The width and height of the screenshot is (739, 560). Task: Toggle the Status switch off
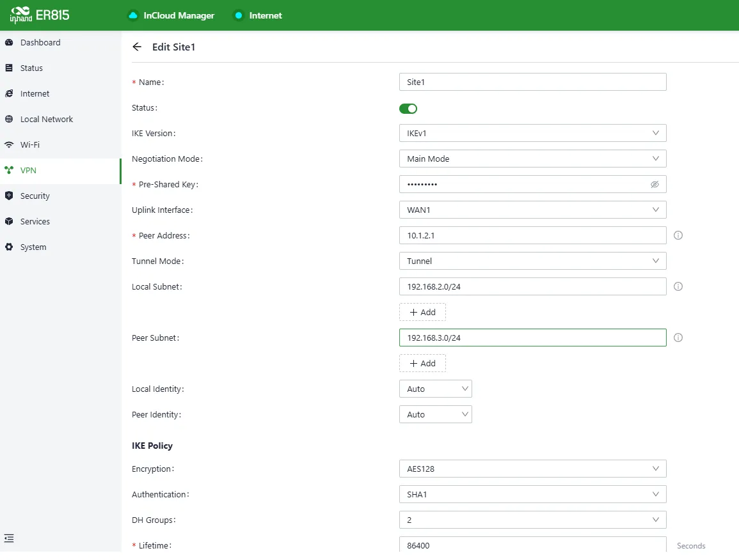point(408,109)
